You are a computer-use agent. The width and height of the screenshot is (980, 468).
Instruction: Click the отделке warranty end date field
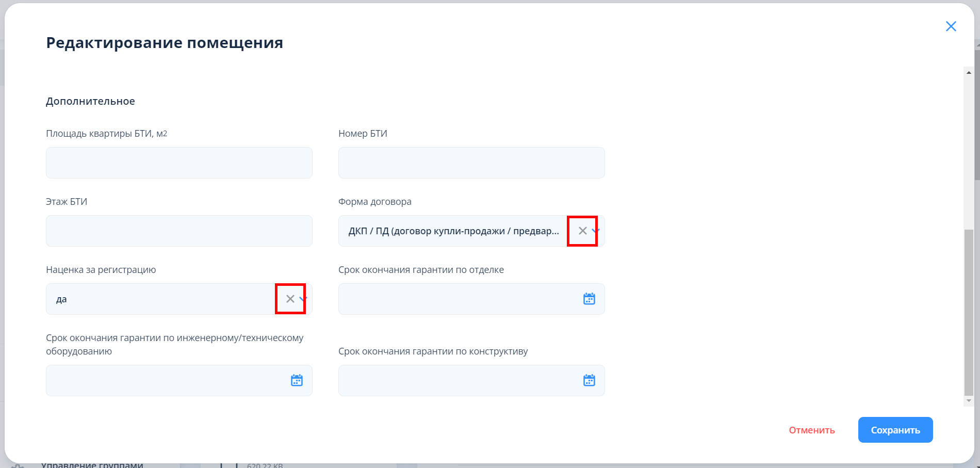pos(459,299)
